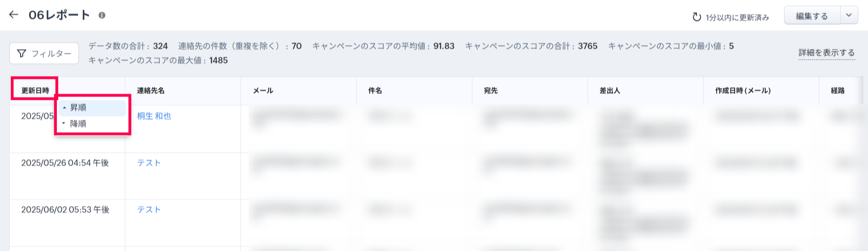The width and height of the screenshot is (868, 251).
Task: Expand the dropdown arrow next to 編集する
Action: click(x=849, y=15)
